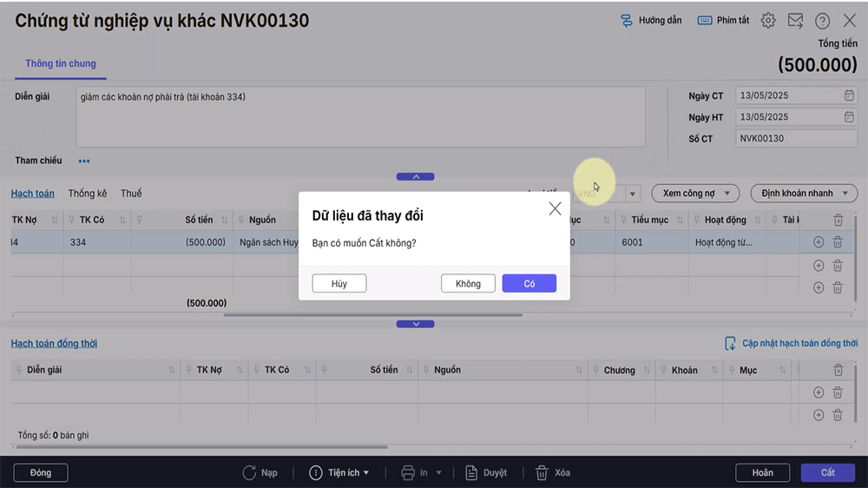Click the Hướng dẫn guide icon
The height and width of the screenshot is (488, 868).
pyautogui.click(x=626, y=21)
